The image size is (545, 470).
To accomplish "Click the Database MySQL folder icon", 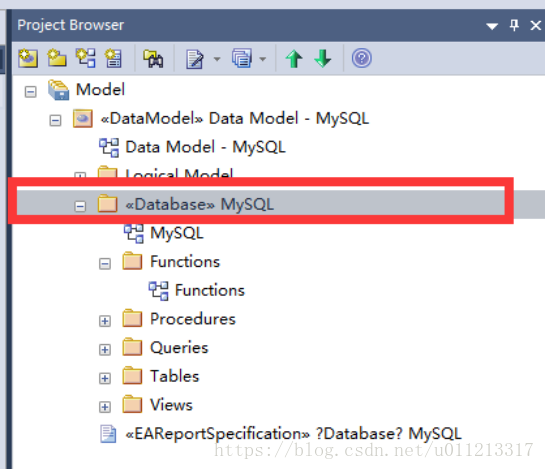I will (x=107, y=203).
